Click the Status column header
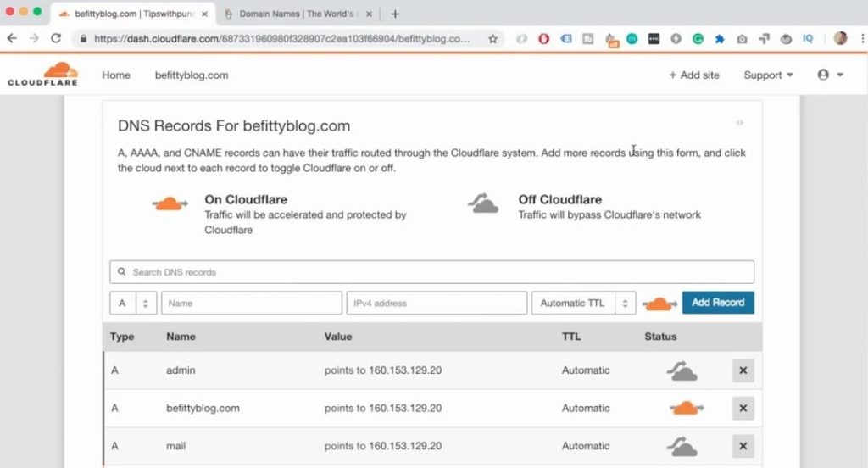 [x=660, y=337]
